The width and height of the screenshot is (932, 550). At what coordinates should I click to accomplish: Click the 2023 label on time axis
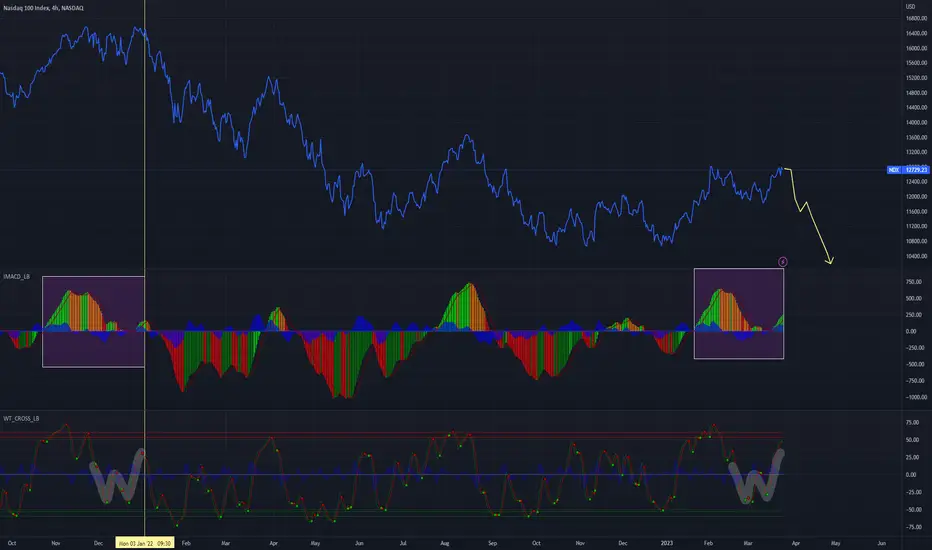point(667,543)
